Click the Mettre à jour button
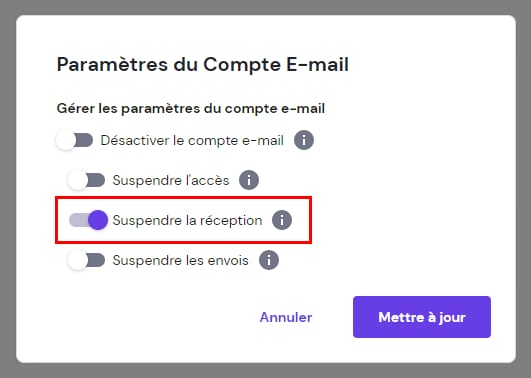Screen dimensions: 531x378 click(x=422, y=317)
